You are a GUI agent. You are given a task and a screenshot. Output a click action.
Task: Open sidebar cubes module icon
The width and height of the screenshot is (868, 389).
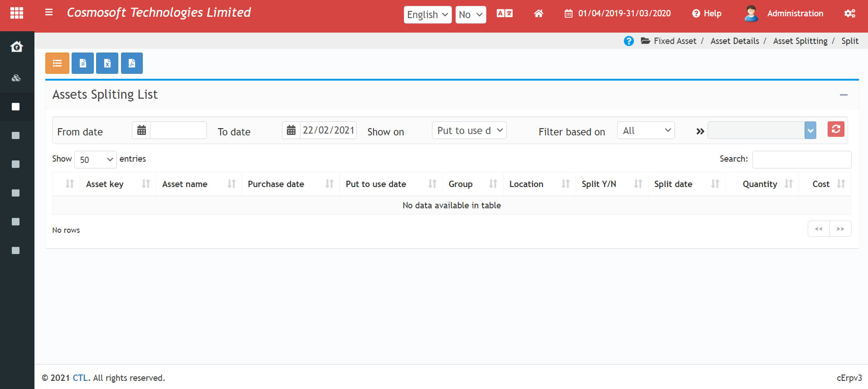(x=16, y=78)
